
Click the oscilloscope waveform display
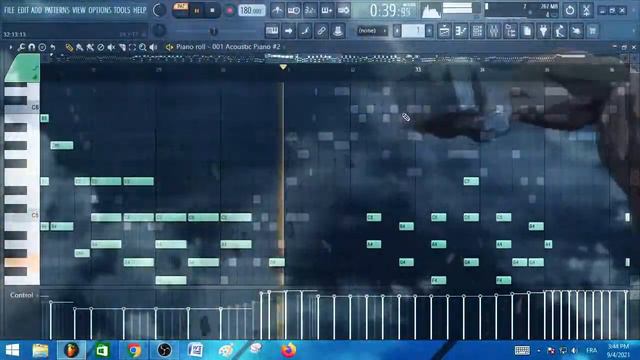(x=431, y=11)
